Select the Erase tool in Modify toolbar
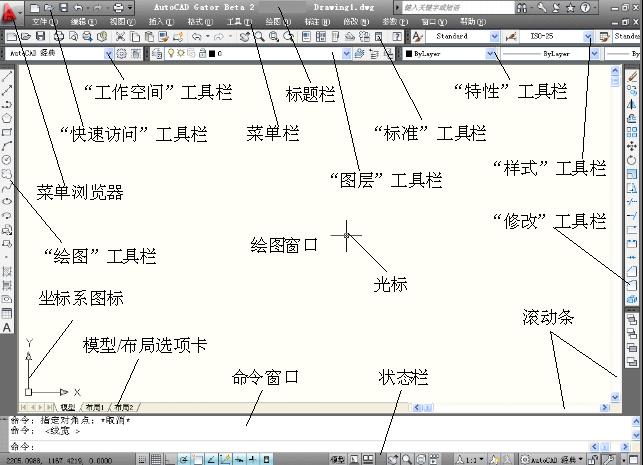The width and height of the screenshot is (643, 465). tap(632, 75)
